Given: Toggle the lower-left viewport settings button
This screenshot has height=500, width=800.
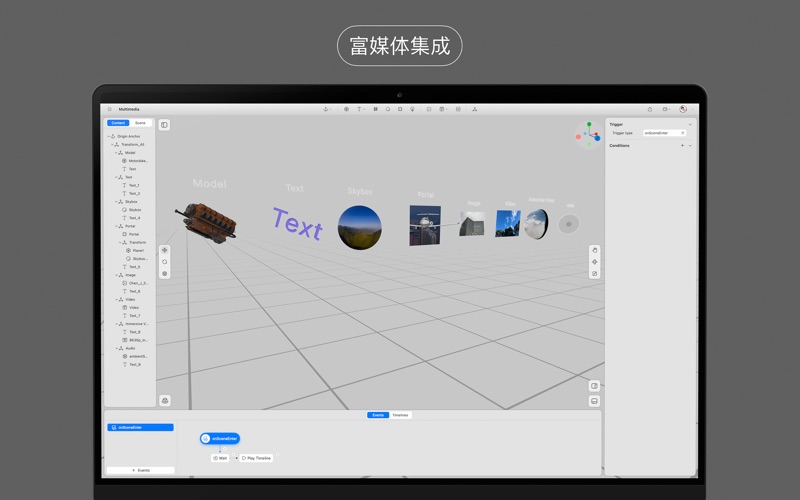Looking at the screenshot, I should tap(164, 401).
